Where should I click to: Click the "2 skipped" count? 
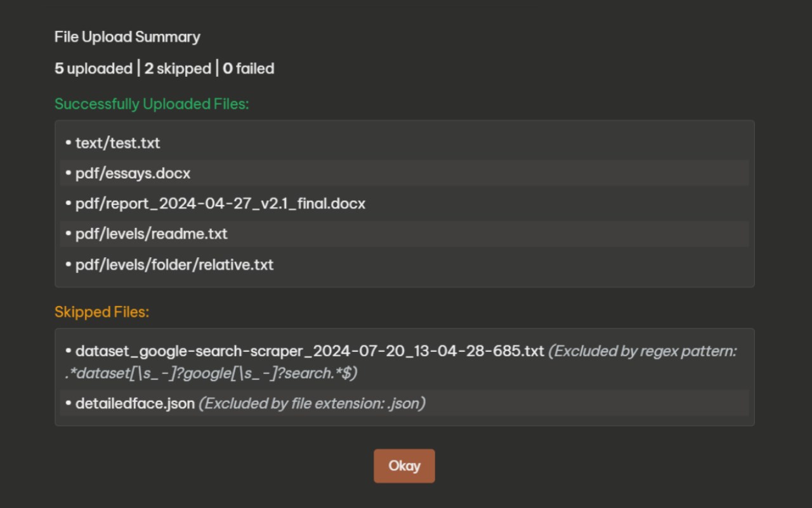pos(178,69)
